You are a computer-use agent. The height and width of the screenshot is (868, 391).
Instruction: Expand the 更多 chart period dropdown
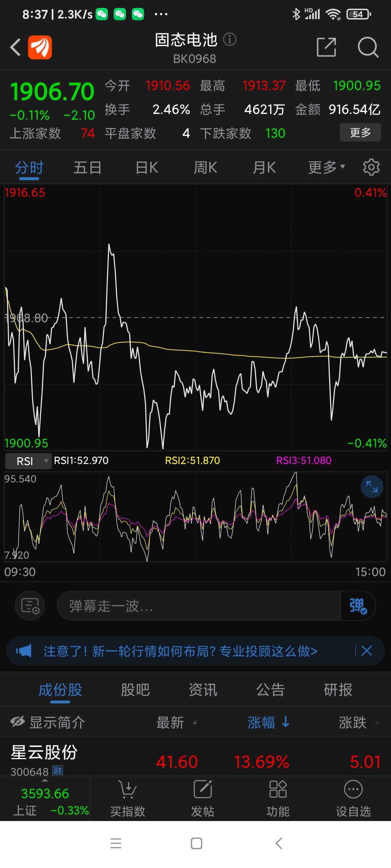click(327, 167)
